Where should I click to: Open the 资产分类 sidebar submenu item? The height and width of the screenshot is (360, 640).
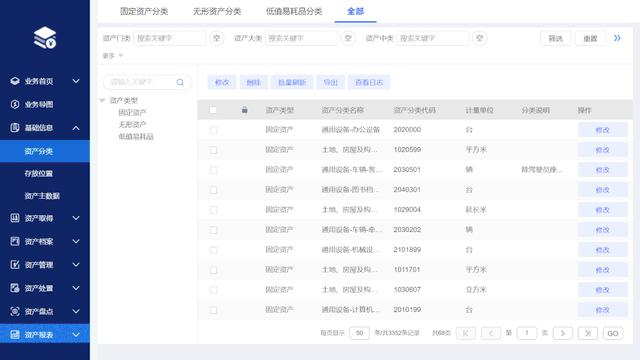[x=45, y=151]
